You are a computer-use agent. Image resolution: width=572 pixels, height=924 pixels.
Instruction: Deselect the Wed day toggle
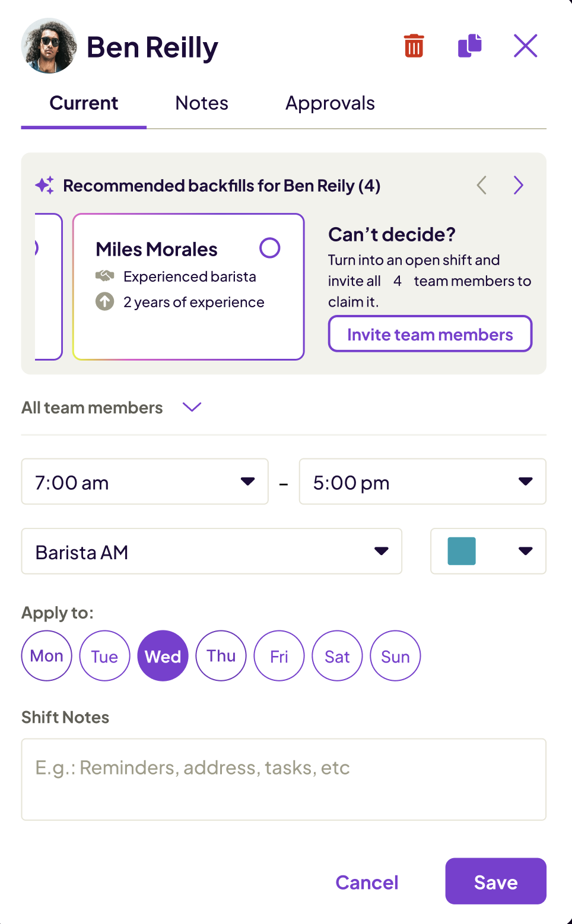pyautogui.click(x=163, y=656)
